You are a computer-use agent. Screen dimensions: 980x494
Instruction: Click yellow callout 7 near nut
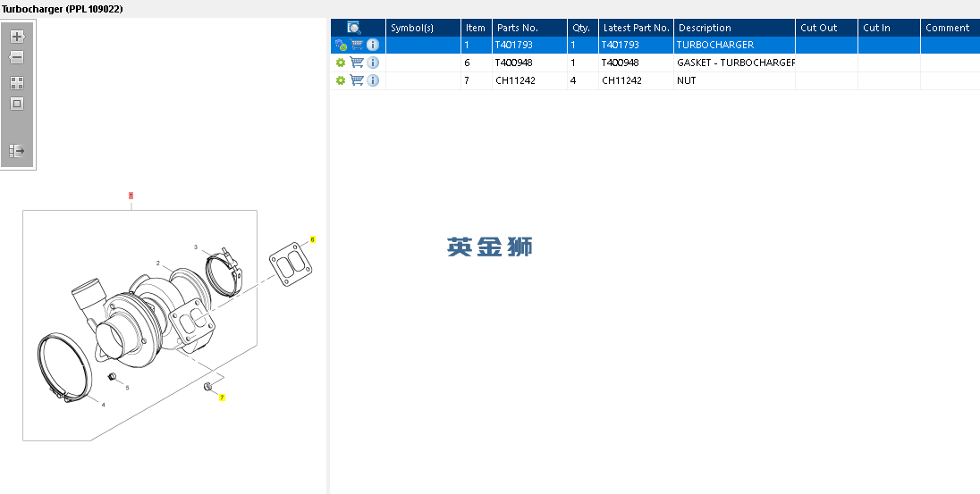222,398
